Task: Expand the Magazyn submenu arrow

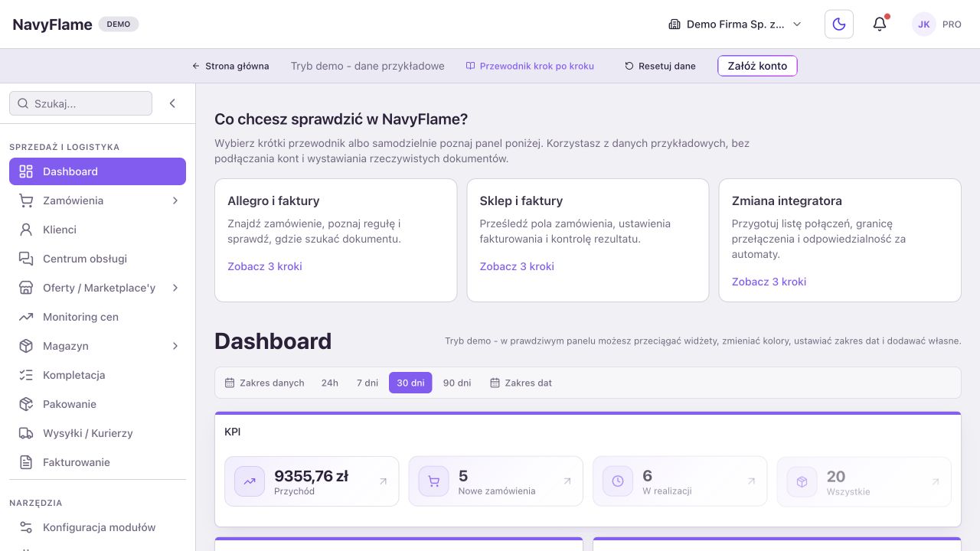Action: (175, 346)
